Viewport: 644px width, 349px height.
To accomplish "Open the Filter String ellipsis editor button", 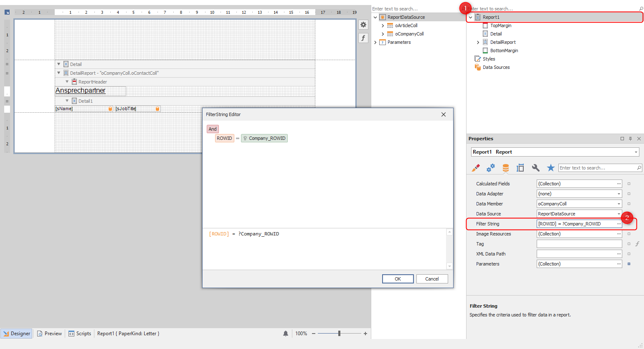I will 619,224.
